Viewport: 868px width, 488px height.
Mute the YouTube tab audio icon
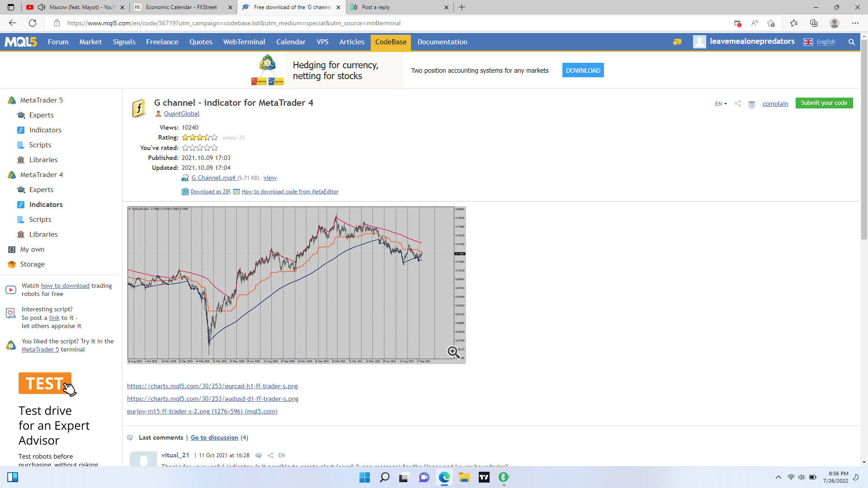pos(41,7)
